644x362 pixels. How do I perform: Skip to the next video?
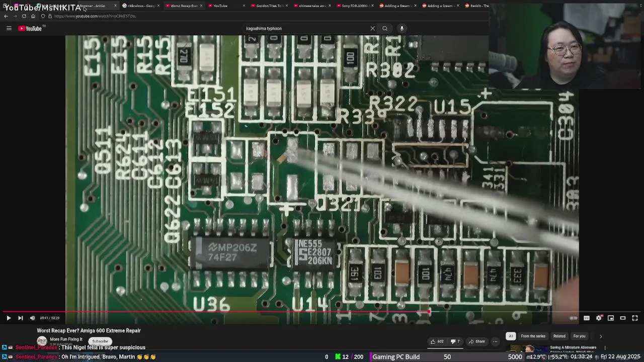point(20,318)
